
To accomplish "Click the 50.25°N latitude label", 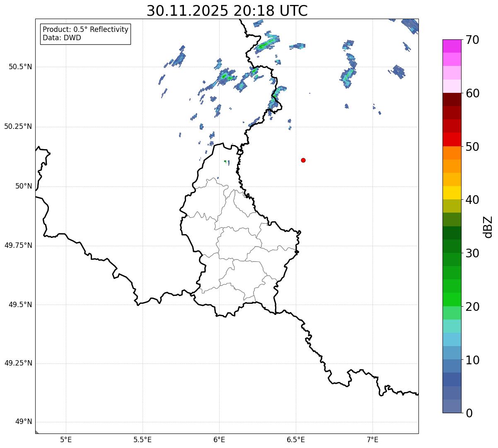I will click(18, 126).
